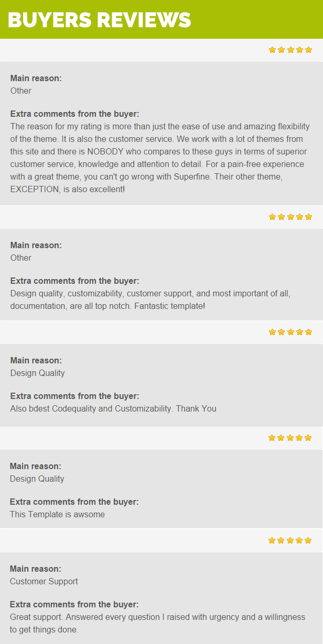Click "This Template is awsome" comment

coord(57,514)
